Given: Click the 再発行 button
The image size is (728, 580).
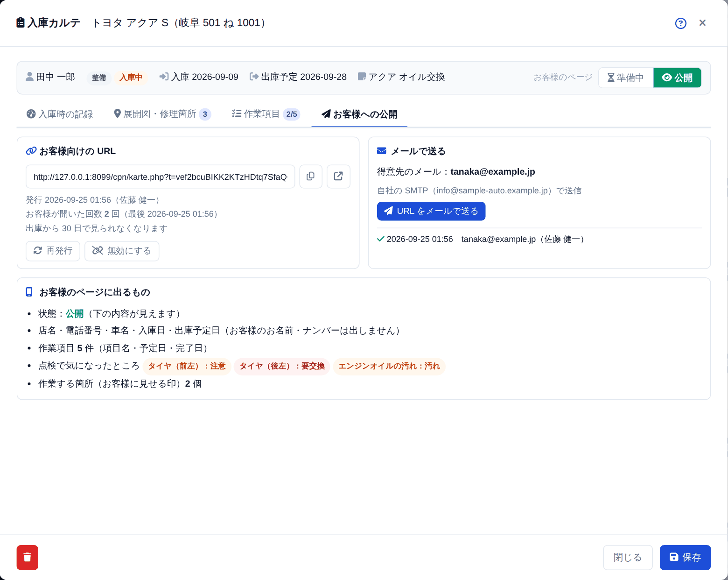Looking at the screenshot, I should pyautogui.click(x=53, y=251).
